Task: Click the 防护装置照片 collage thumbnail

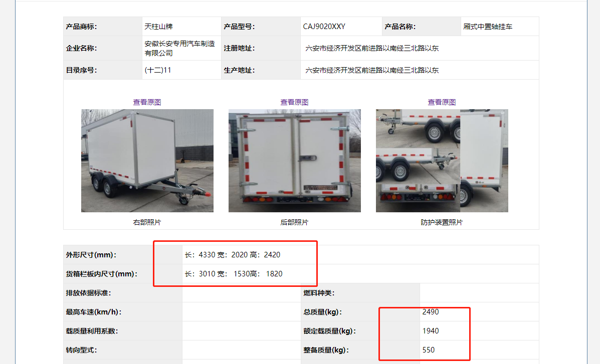Action: tap(442, 161)
